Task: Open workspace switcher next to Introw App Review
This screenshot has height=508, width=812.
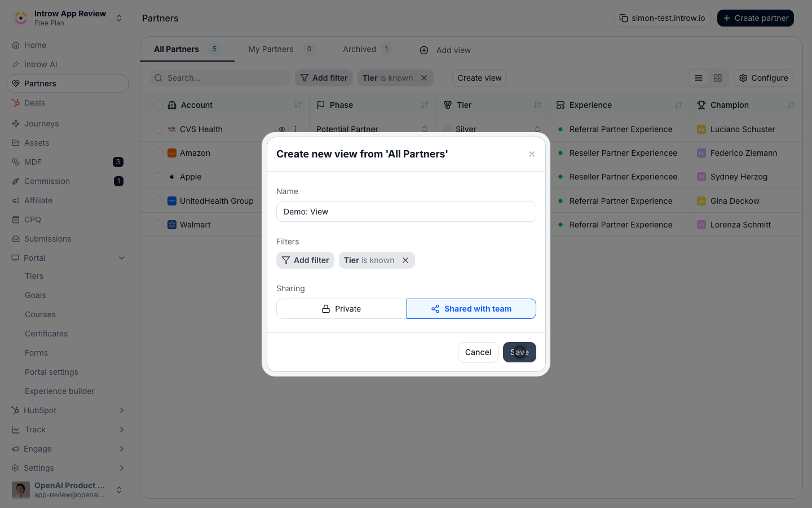Action: pos(119,18)
